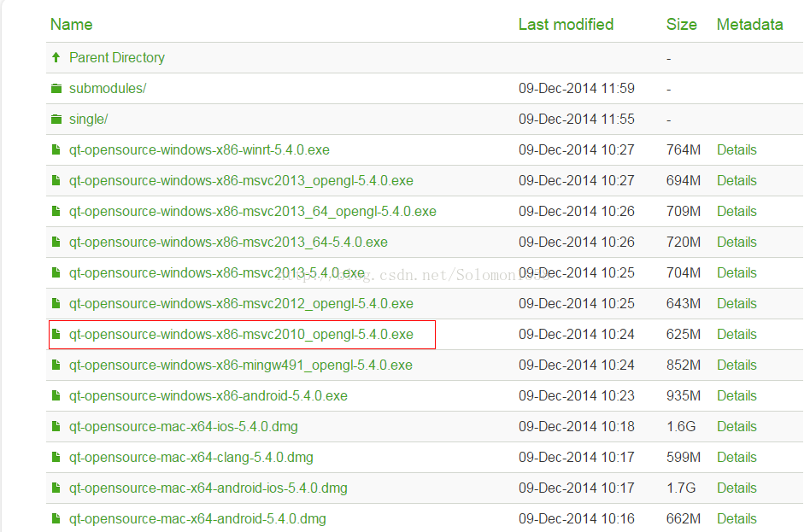The image size is (810, 532).
Task: Sort by the Size column header
Action: (x=681, y=24)
